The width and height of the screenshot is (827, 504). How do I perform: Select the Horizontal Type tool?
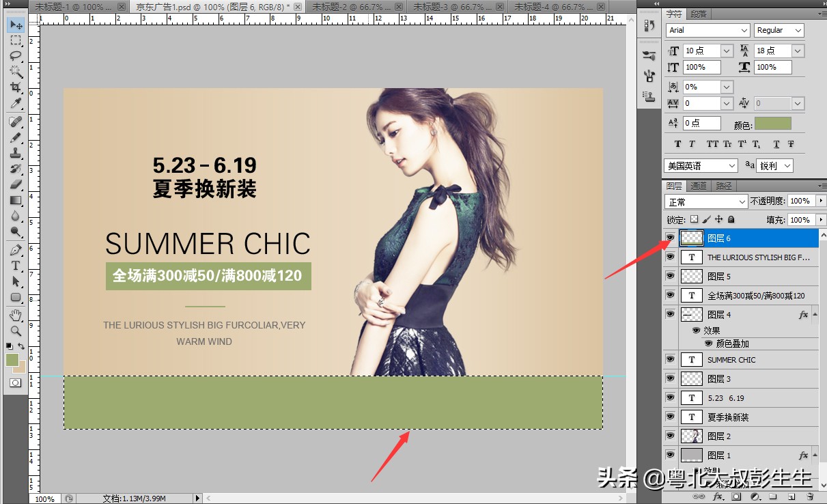pos(16,264)
